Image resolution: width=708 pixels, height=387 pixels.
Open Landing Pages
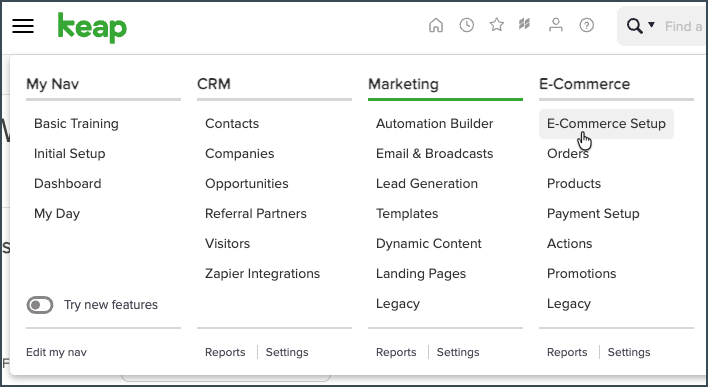tap(421, 274)
